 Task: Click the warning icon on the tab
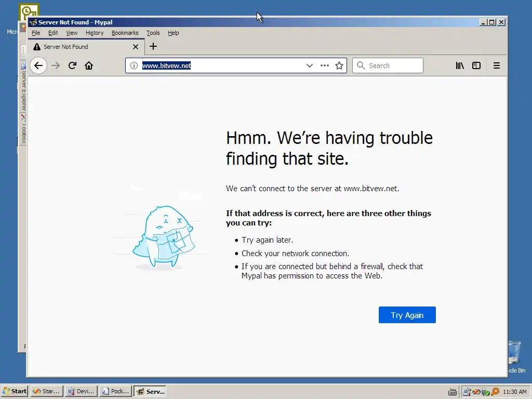[x=37, y=47]
